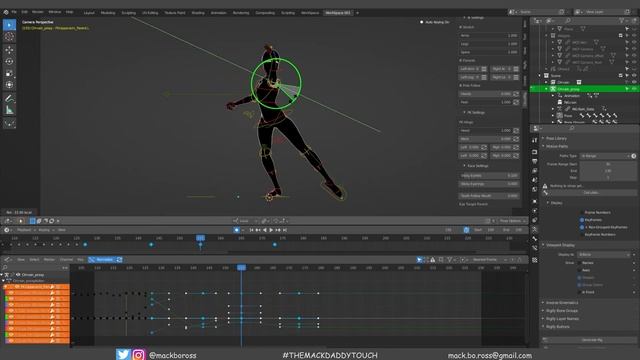Open Texture properties tab
This screenshot has width=640, height=360.
coord(535,260)
